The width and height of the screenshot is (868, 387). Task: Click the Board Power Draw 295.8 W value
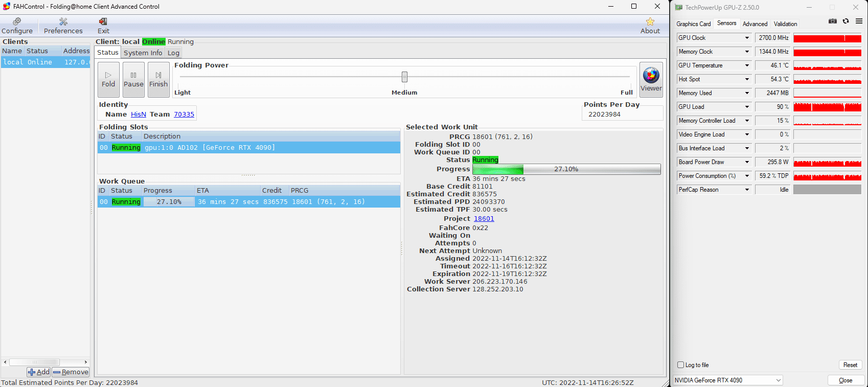click(x=773, y=162)
